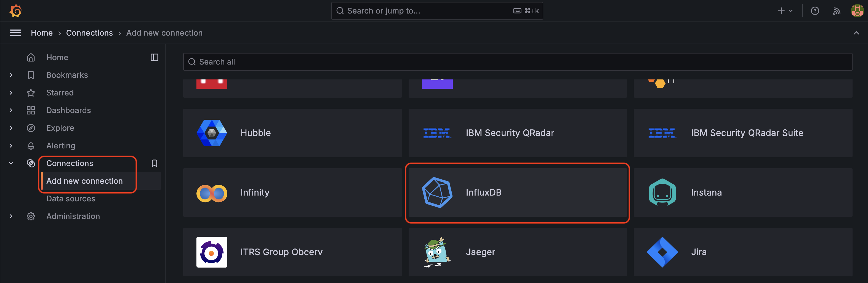The width and height of the screenshot is (868, 283).
Task: Open the user profile avatar
Action: (858, 10)
